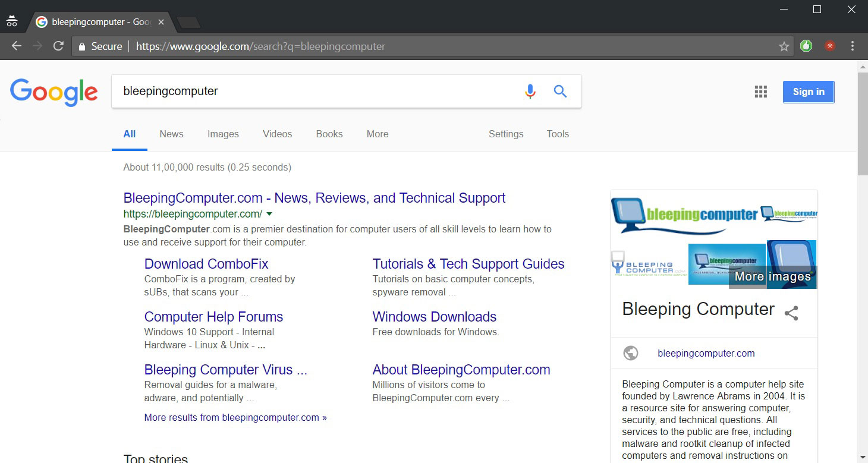Switch to the Videos tab
868x463 pixels.
(x=278, y=134)
